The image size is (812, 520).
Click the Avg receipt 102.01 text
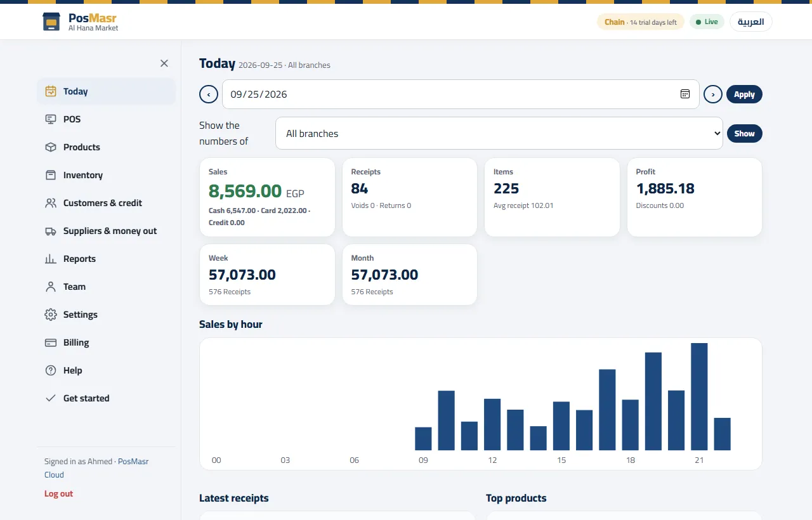click(523, 205)
